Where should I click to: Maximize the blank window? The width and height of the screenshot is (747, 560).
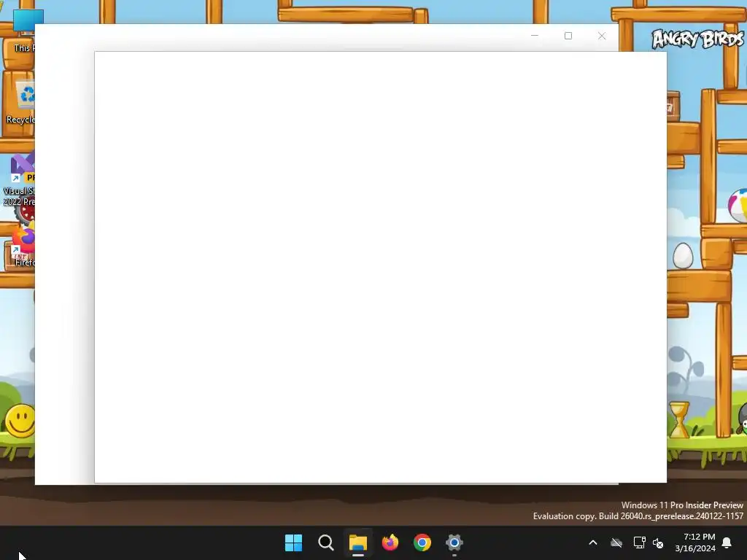568,36
